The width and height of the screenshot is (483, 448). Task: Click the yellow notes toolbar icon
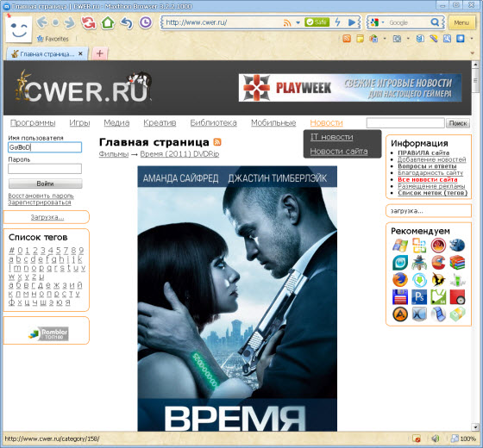point(360,39)
